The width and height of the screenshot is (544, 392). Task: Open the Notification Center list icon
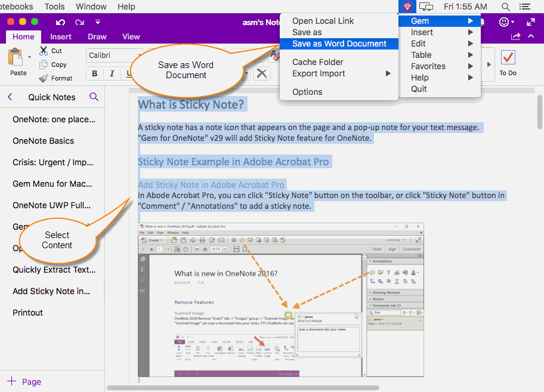pos(524,7)
